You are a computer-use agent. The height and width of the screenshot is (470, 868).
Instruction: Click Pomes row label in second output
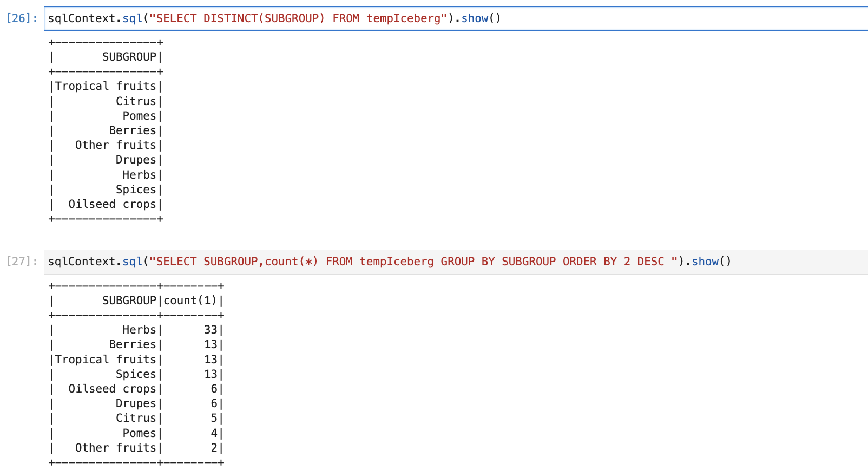pos(139,433)
